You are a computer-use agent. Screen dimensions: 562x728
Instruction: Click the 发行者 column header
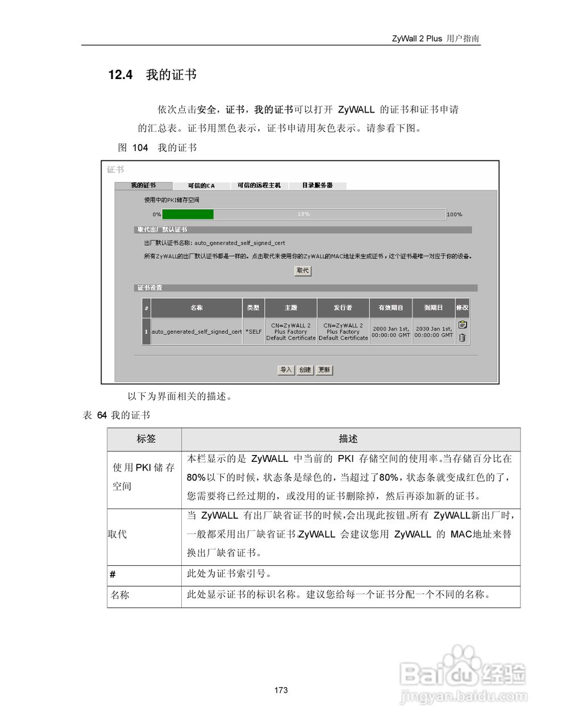point(343,308)
